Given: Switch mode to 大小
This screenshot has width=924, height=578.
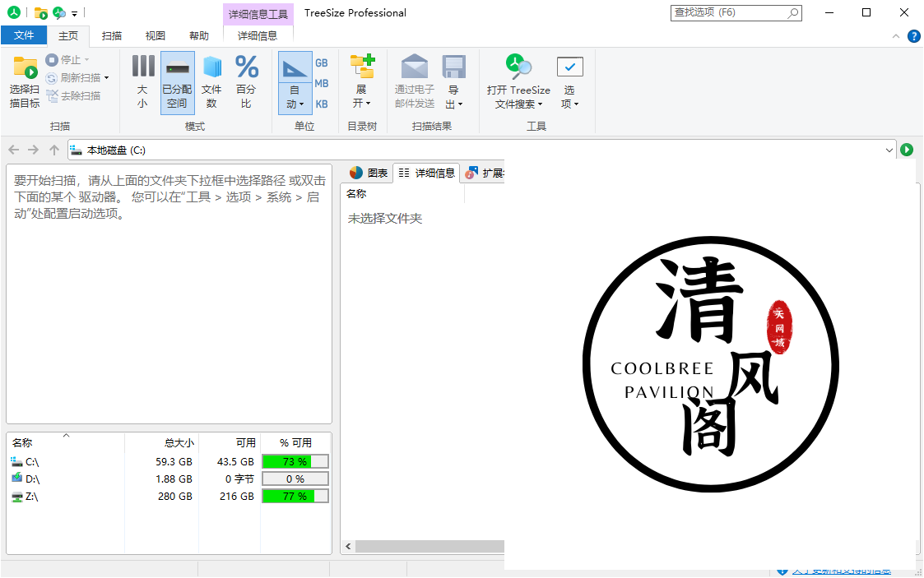Looking at the screenshot, I should pyautogui.click(x=142, y=82).
